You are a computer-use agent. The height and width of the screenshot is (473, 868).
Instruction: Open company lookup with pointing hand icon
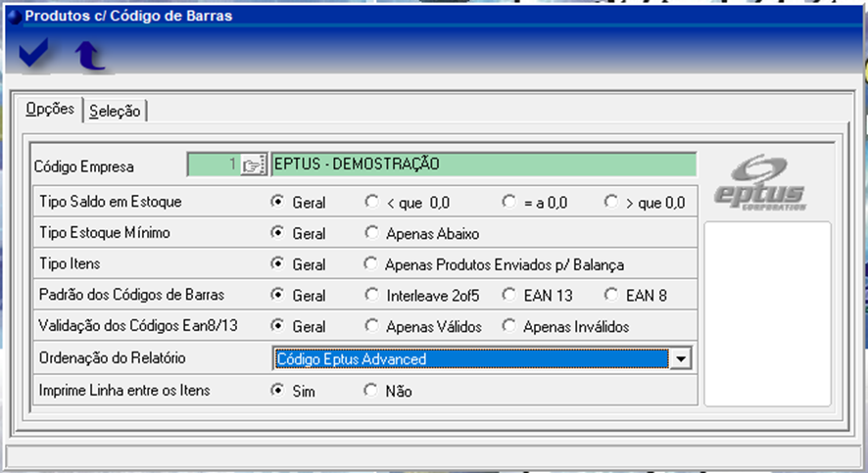[254, 165]
